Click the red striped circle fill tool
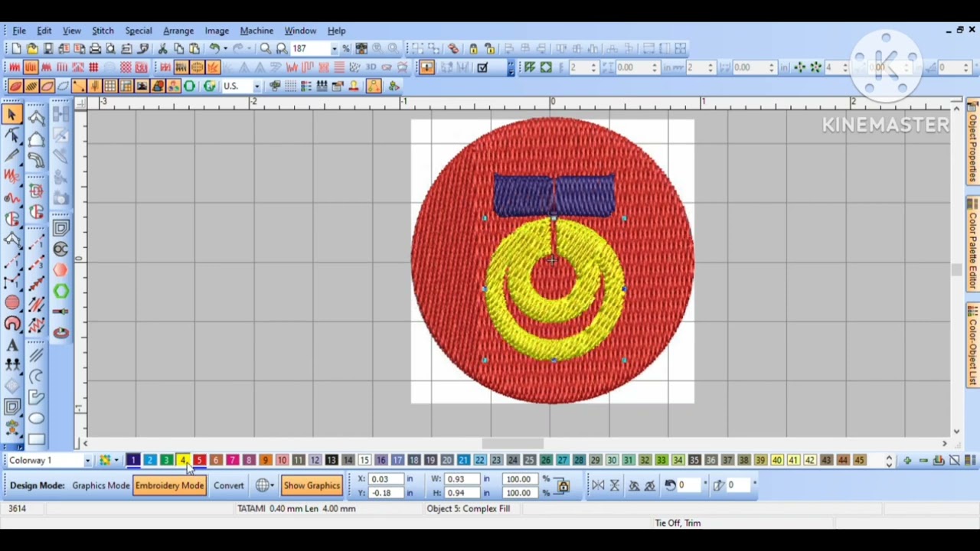Viewport: 980px width, 551px height. click(12, 303)
